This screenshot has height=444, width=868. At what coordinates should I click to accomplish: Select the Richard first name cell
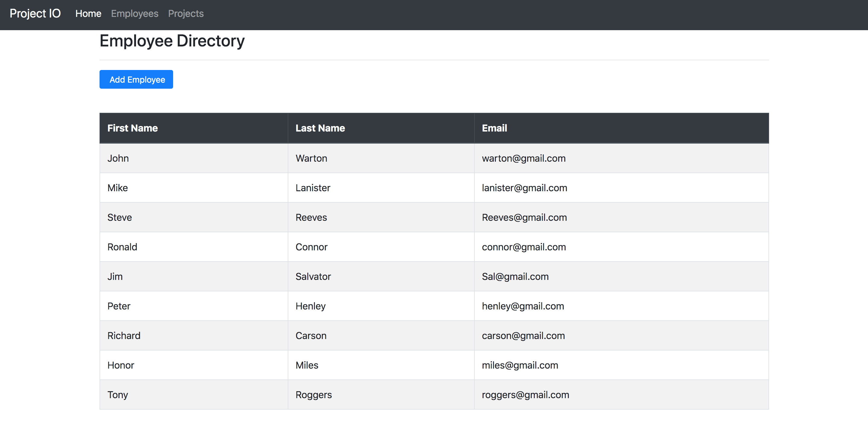tap(124, 336)
